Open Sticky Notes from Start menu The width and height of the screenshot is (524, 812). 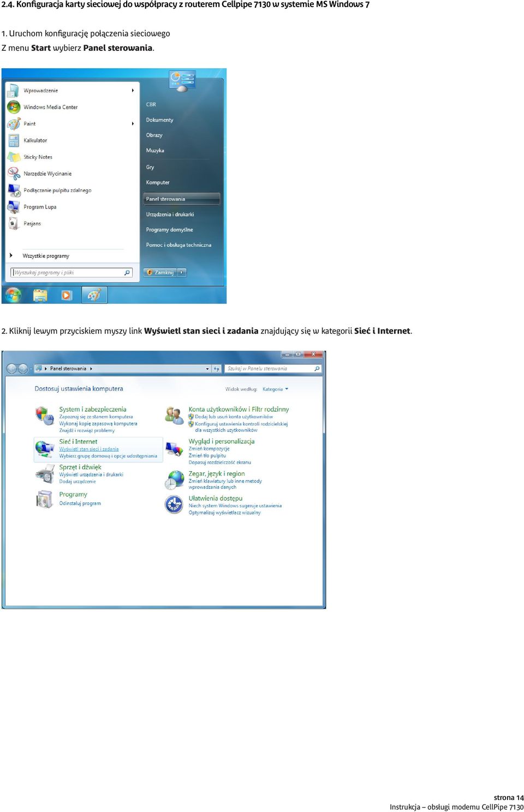click(38, 157)
